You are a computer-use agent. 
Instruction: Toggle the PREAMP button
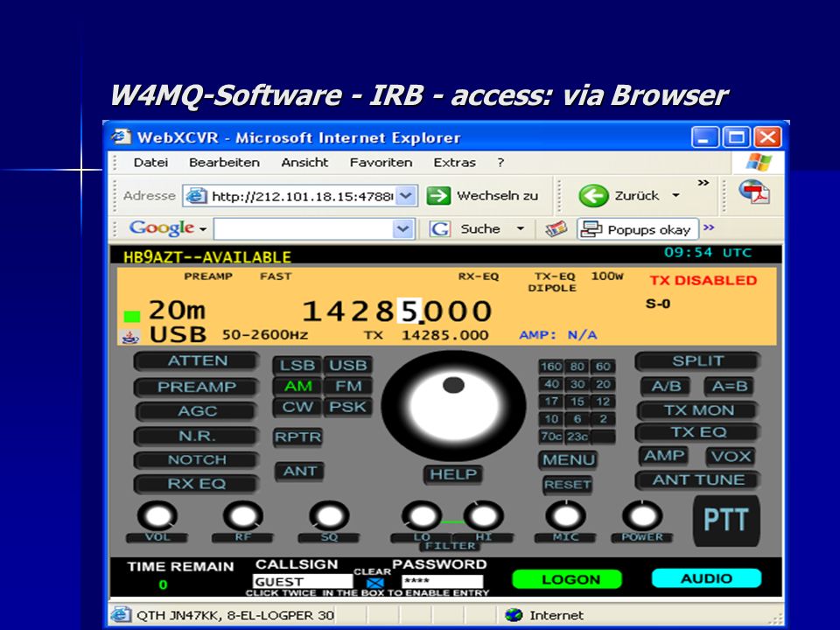pyautogui.click(x=197, y=387)
